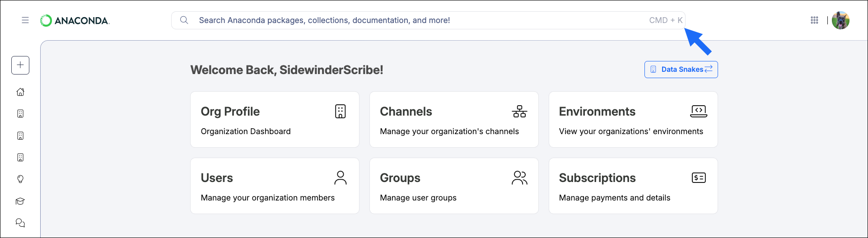Click 'Manage your organization's channels' text

[x=449, y=131]
